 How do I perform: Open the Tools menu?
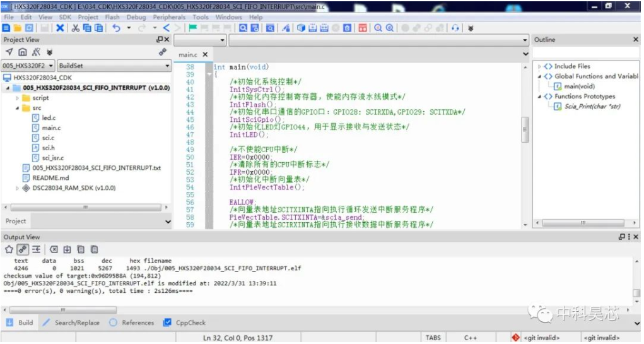(201, 17)
